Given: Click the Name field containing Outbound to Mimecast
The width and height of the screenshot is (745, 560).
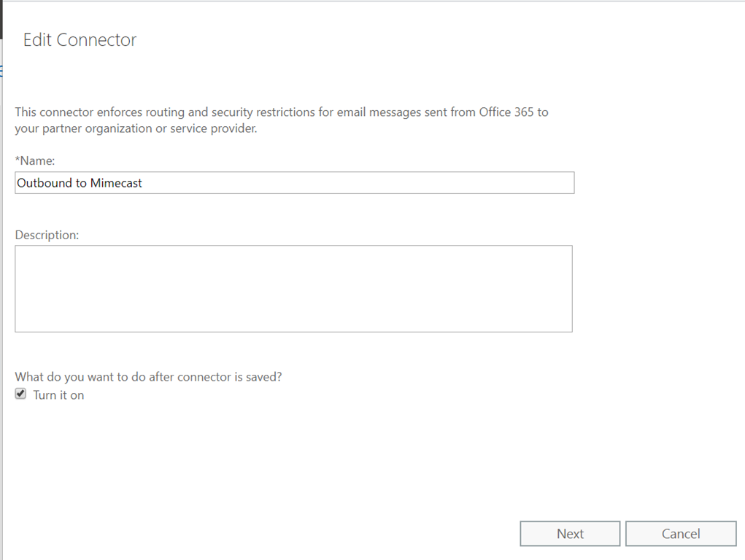Looking at the screenshot, I should coord(295,183).
